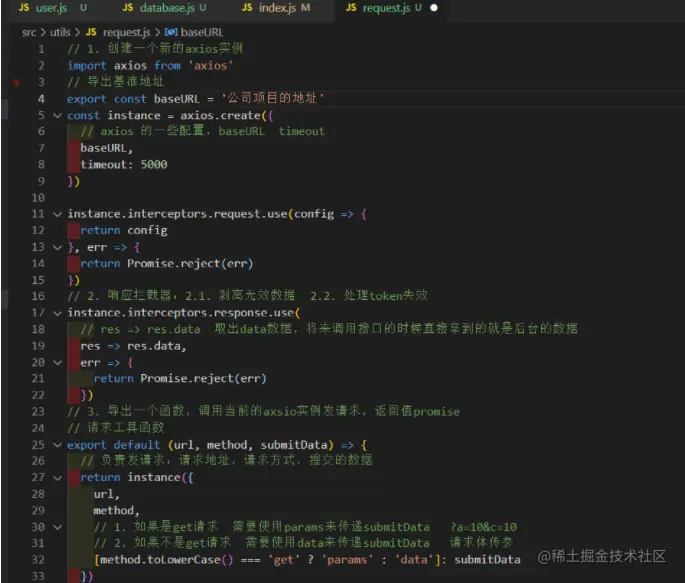685x583 pixels.
Task: Click 'axios.create' on line 5
Action: pos(221,116)
